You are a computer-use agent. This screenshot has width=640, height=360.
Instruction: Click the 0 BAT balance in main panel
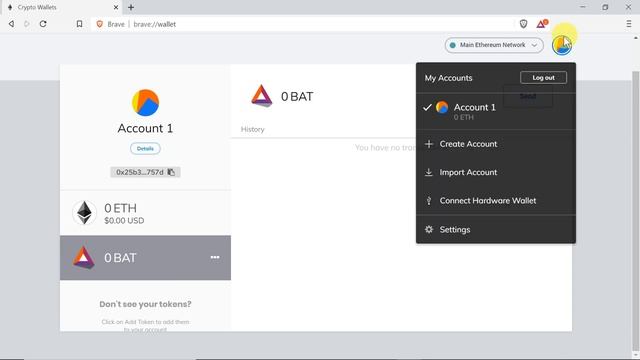297,97
